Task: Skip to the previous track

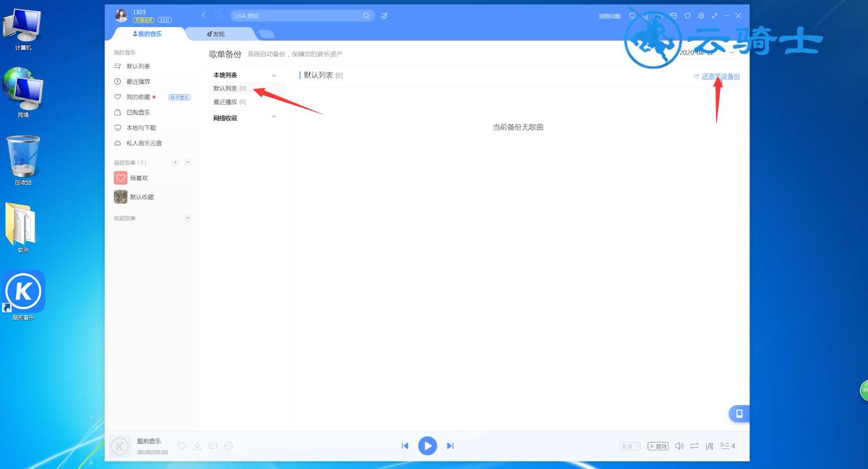Action: [x=405, y=446]
